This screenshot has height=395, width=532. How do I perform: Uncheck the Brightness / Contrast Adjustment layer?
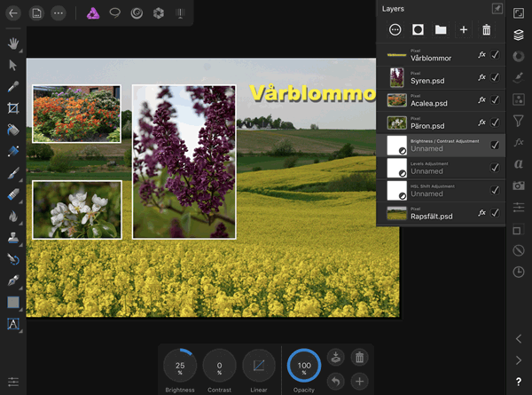point(495,145)
